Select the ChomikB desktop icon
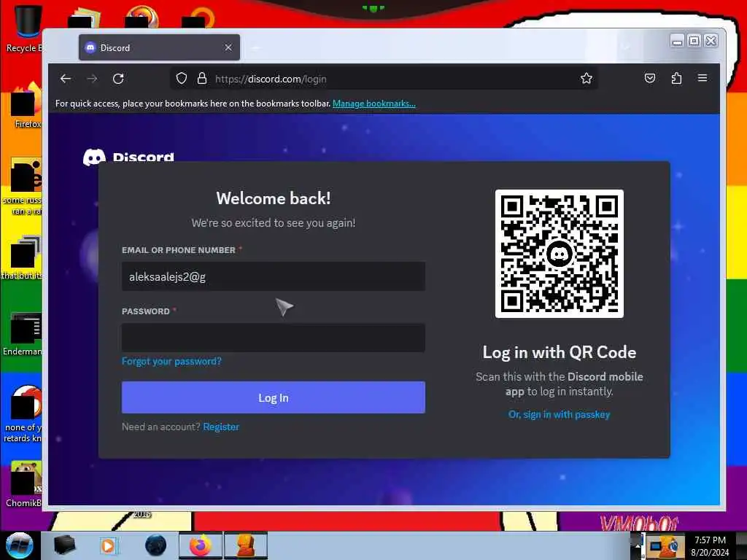The width and height of the screenshot is (747, 560). pos(23,485)
